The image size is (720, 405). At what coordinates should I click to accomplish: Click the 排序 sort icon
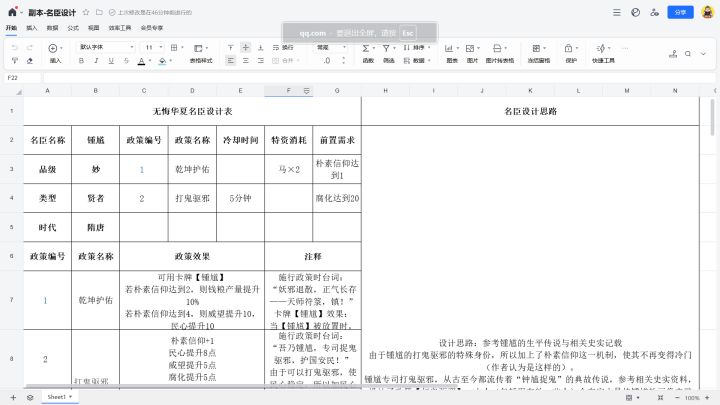pyautogui.click(x=406, y=47)
